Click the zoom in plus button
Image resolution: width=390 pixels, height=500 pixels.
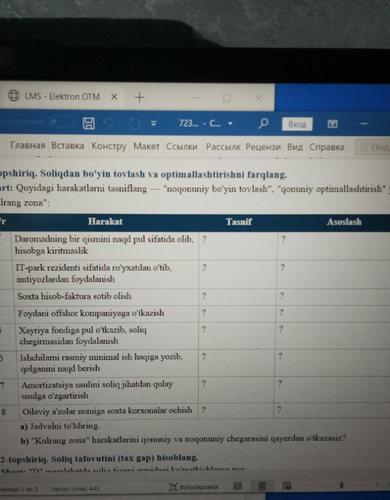(x=377, y=485)
